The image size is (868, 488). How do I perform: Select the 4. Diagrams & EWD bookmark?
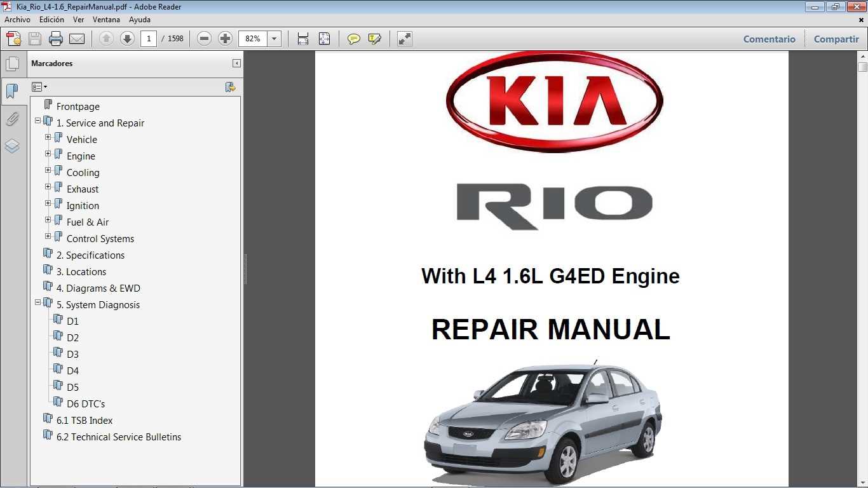[98, 288]
